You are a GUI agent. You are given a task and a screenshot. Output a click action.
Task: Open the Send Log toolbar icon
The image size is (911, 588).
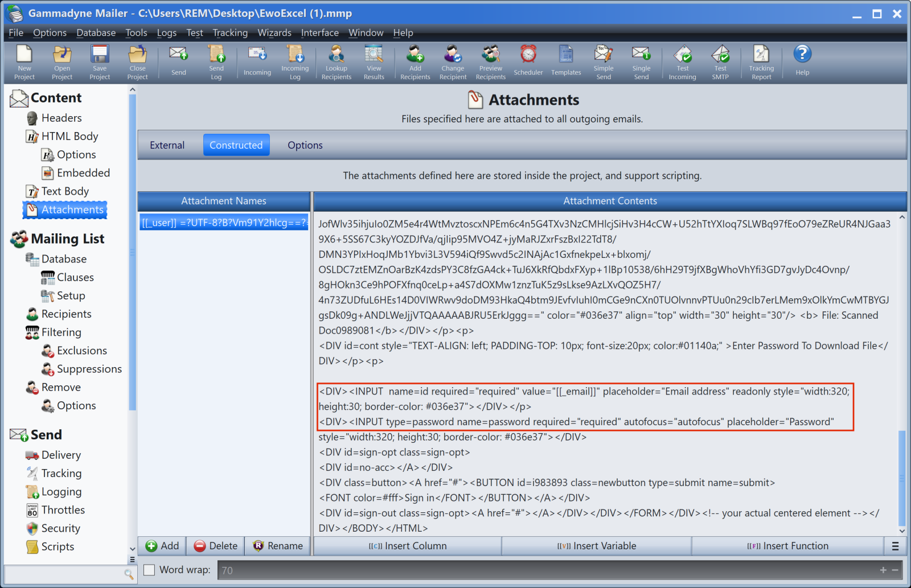[216, 54]
